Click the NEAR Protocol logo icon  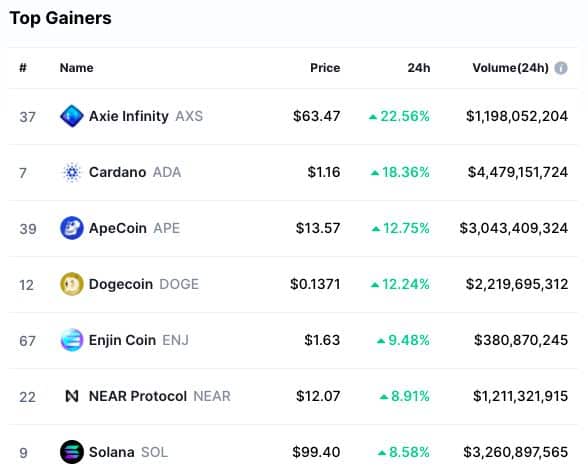point(72,396)
